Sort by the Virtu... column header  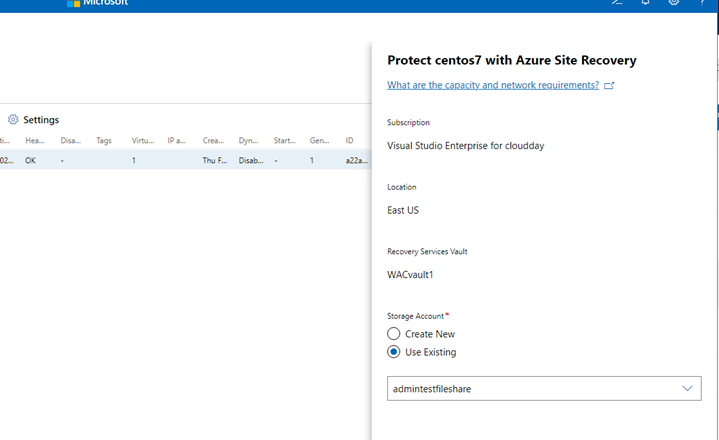pos(143,141)
